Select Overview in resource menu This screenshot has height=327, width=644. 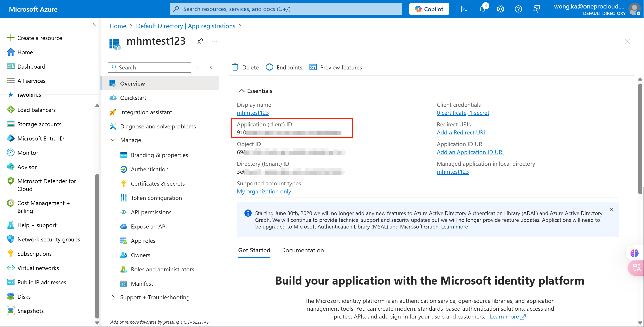click(160, 84)
